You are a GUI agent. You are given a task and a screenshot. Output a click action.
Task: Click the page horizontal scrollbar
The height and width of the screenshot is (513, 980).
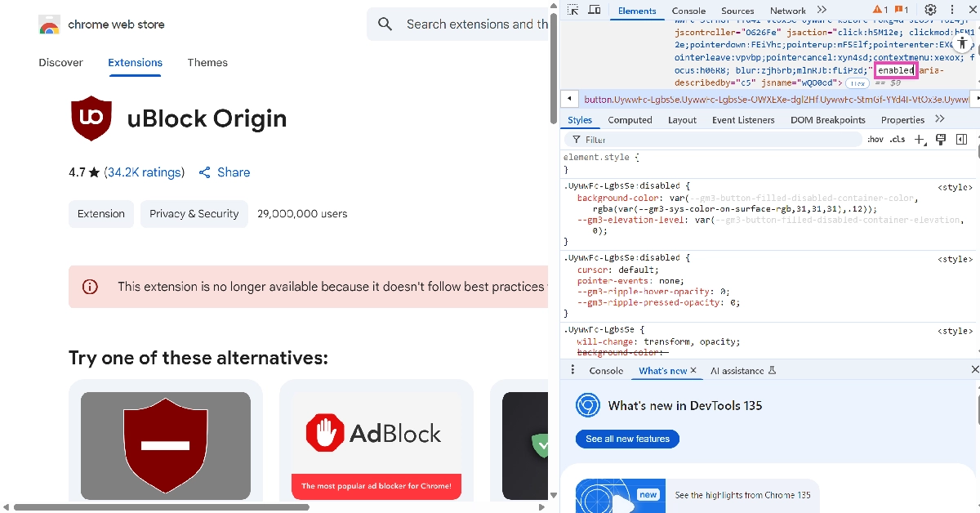pos(162,506)
